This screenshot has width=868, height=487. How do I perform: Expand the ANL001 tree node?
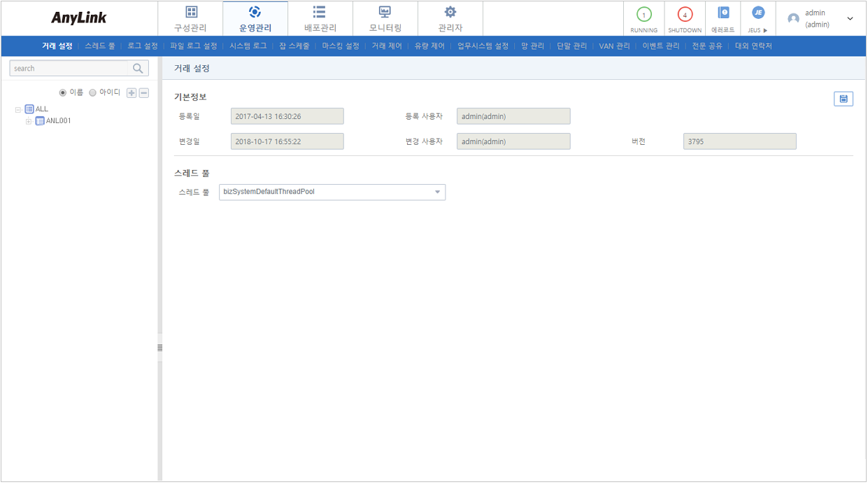pos(29,121)
